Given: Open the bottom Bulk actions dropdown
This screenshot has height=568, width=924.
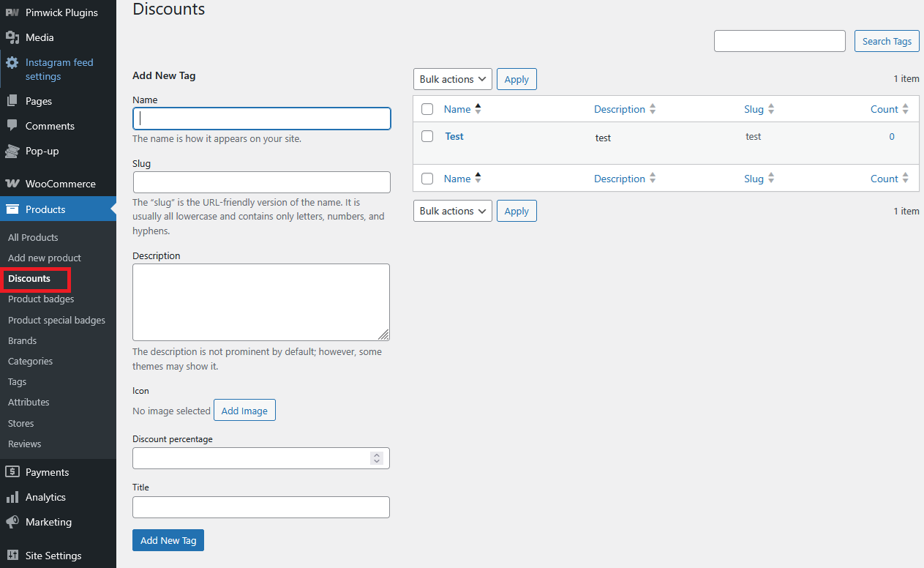Looking at the screenshot, I should coord(453,211).
